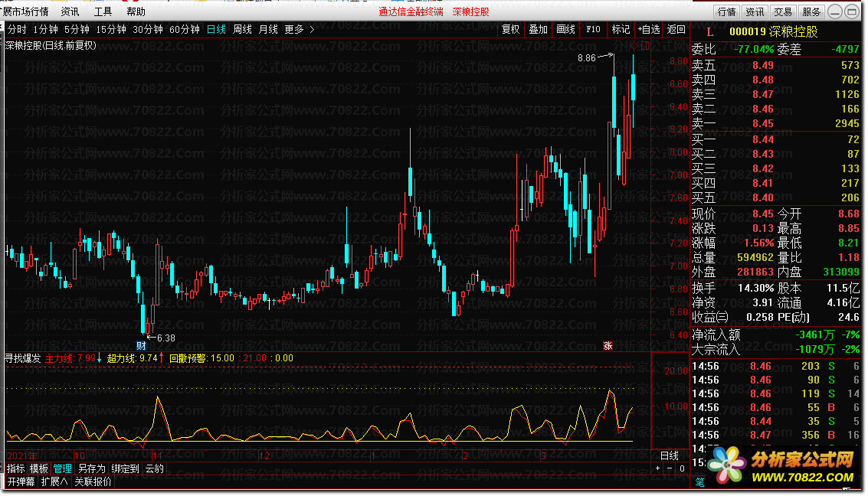868x496 pixels.
Task: Select the 1分钟 period tab
Action: [x=45, y=29]
